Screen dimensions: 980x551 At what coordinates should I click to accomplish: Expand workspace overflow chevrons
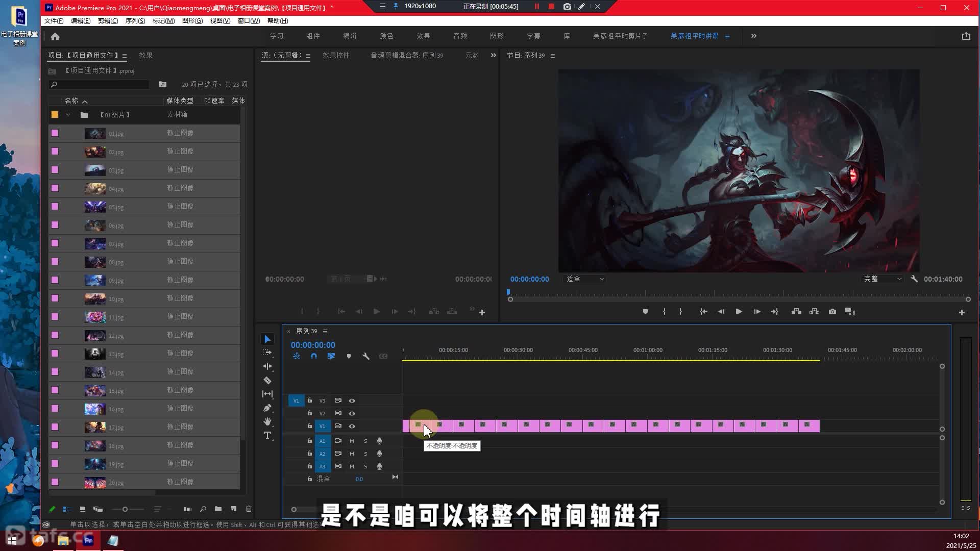754,36
